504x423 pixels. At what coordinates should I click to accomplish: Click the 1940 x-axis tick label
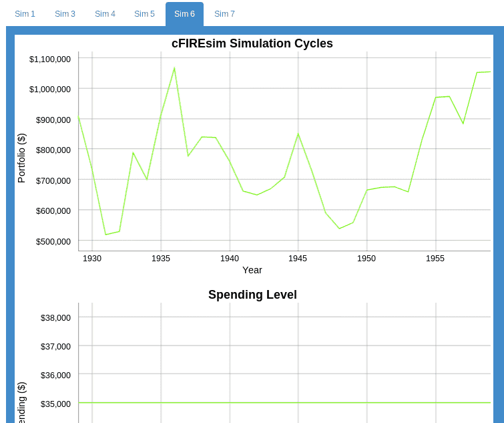click(230, 258)
